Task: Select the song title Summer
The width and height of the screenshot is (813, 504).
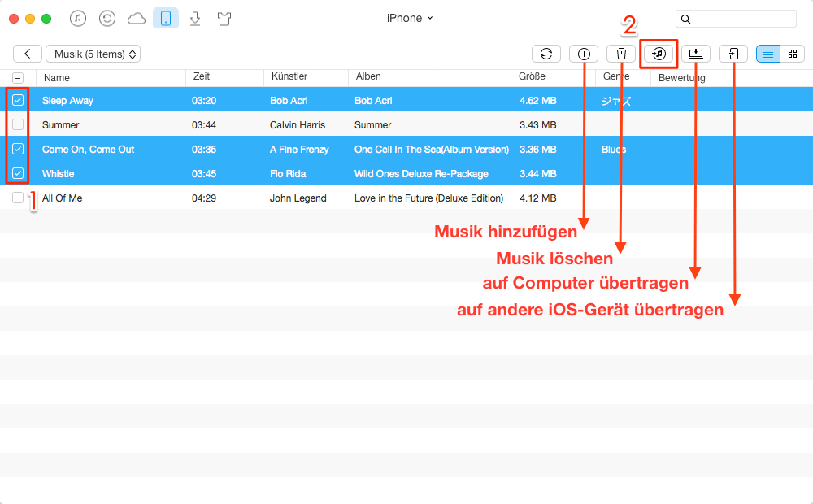Action: pos(61,125)
